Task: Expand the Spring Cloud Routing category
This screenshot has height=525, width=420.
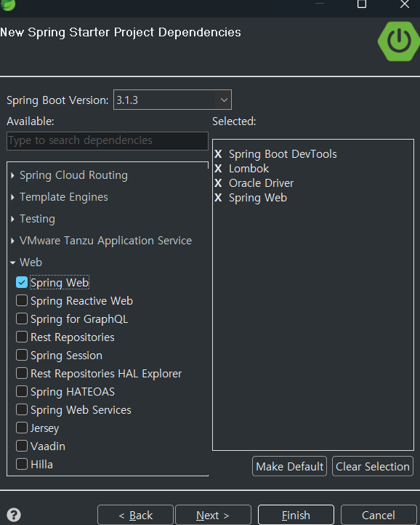Action: click(13, 175)
